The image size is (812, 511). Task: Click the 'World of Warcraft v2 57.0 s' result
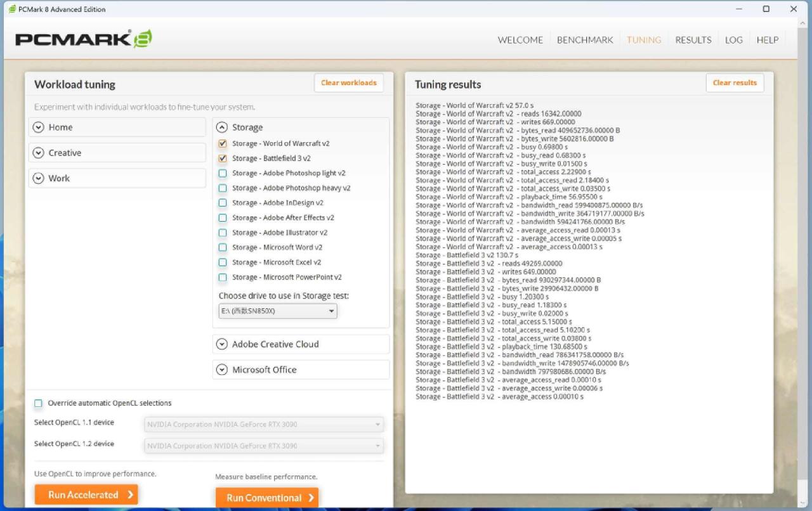[x=475, y=105]
